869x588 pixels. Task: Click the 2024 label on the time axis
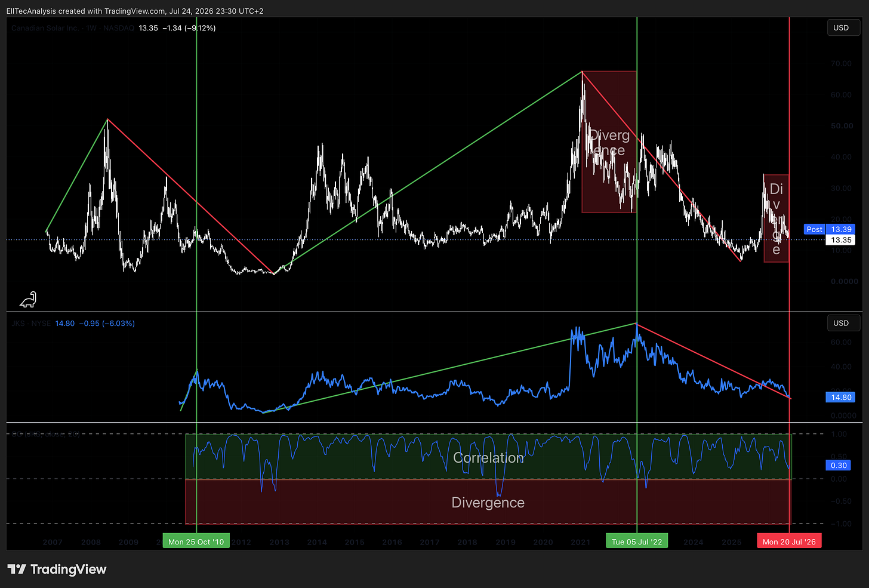tap(694, 542)
